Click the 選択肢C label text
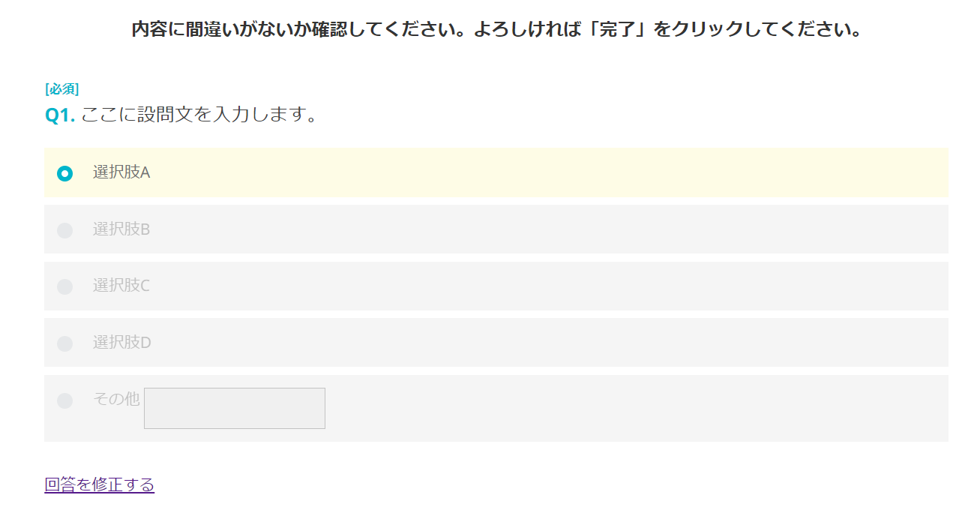The height and width of the screenshot is (510, 980). (x=121, y=286)
